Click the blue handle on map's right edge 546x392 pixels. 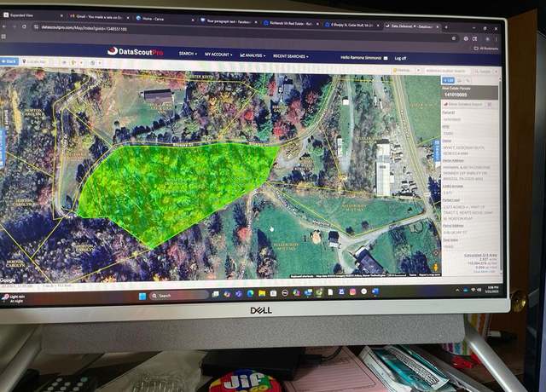click(x=437, y=151)
